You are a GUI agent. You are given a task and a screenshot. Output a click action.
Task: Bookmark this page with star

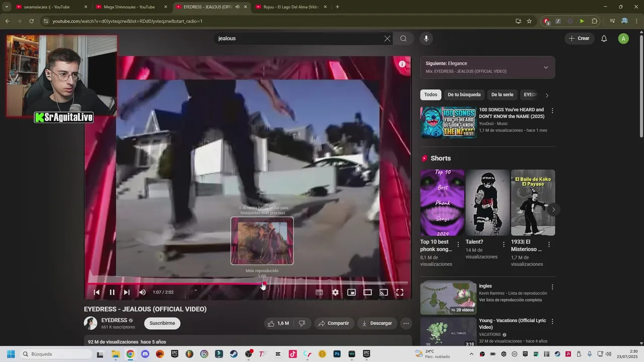[529, 21]
